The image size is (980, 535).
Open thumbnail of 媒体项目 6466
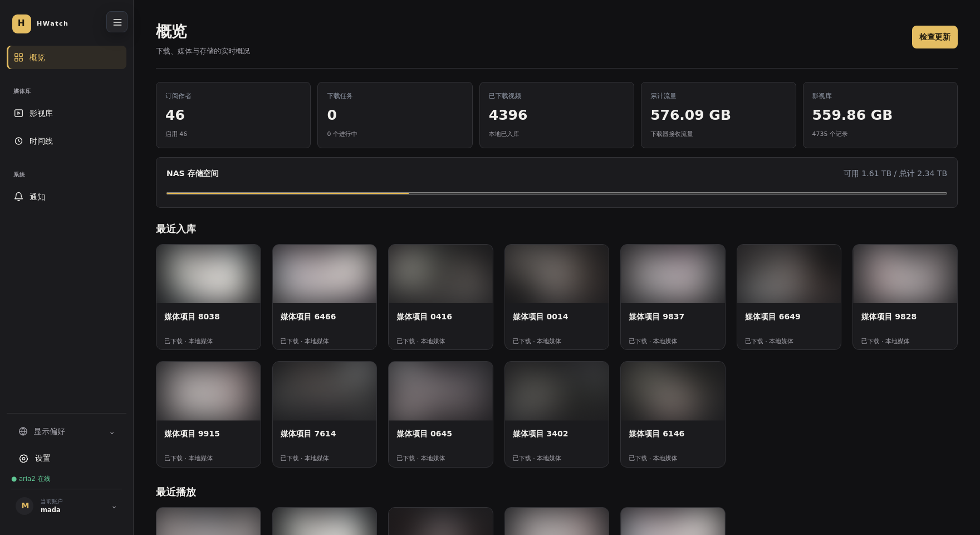point(325,274)
